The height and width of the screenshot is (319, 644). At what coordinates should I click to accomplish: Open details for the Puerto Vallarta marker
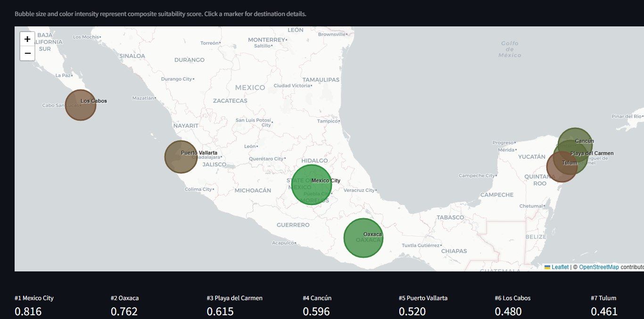[x=181, y=156]
